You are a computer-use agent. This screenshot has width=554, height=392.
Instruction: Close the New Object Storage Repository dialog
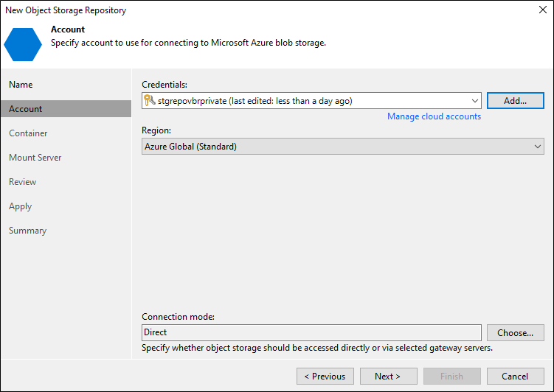(x=543, y=10)
